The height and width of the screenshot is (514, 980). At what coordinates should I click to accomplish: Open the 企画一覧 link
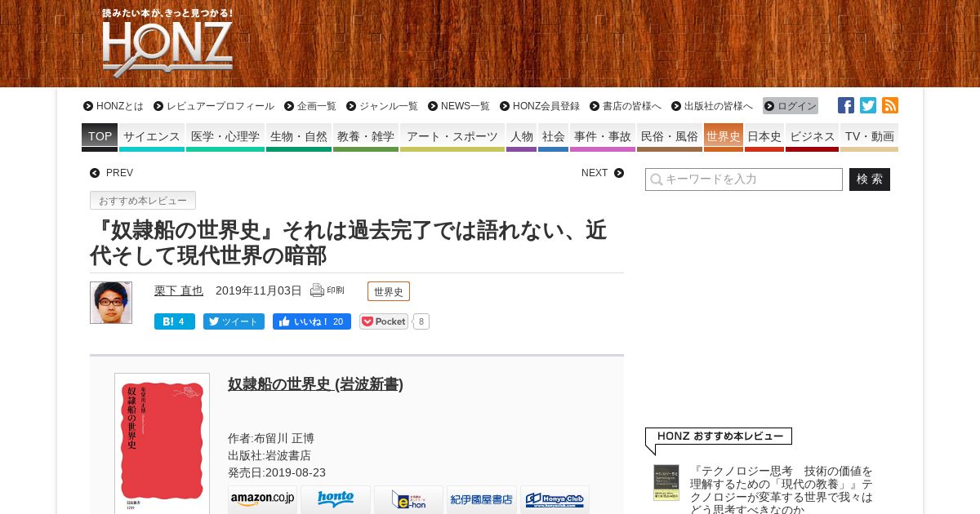(x=310, y=106)
